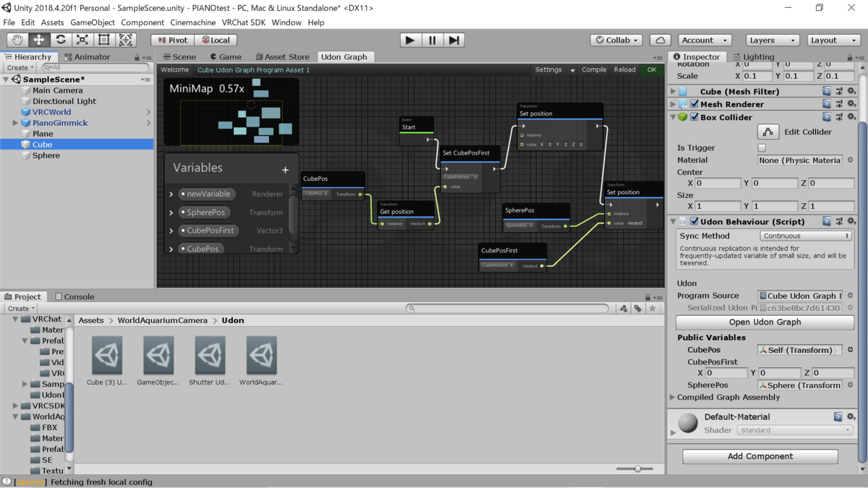
Task: Click Reload in Udon Graph toolbar
Action: click(x=624, y=70)
